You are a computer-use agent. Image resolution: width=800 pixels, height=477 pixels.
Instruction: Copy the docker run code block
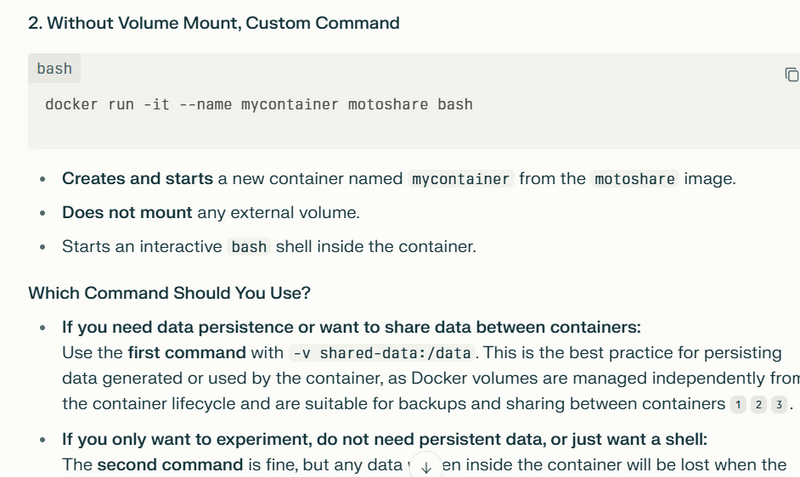click(791, 74)
